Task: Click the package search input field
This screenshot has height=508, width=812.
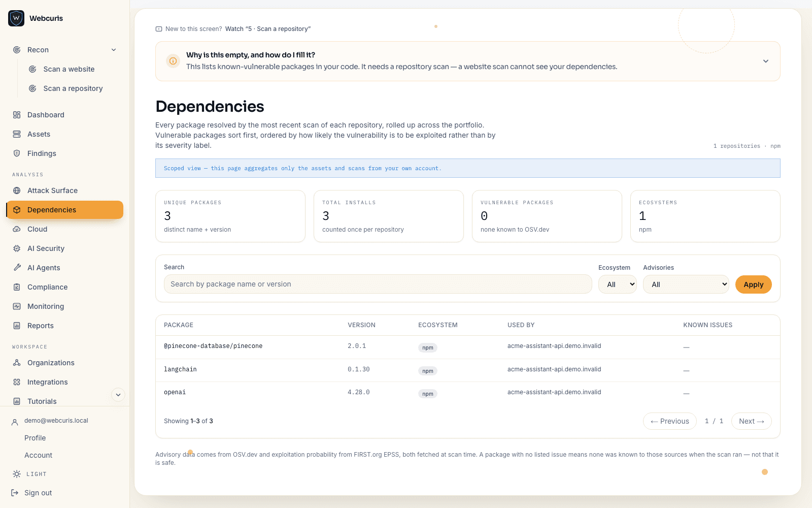Action: click(378, 284)
